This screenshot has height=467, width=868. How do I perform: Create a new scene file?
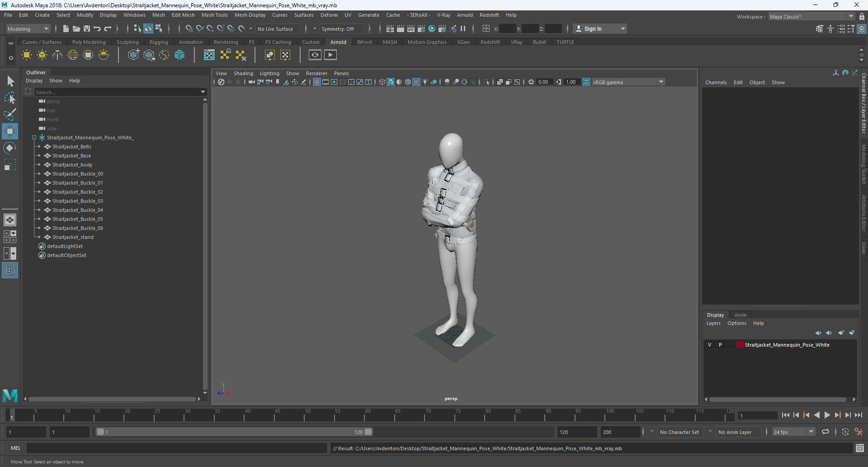click(x=66, y=29)
